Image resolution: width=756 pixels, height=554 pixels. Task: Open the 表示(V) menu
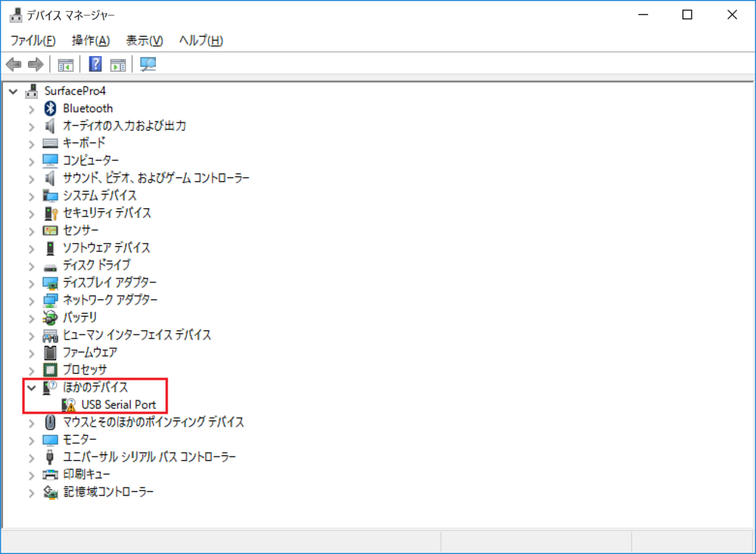click(x=144, y=41)
